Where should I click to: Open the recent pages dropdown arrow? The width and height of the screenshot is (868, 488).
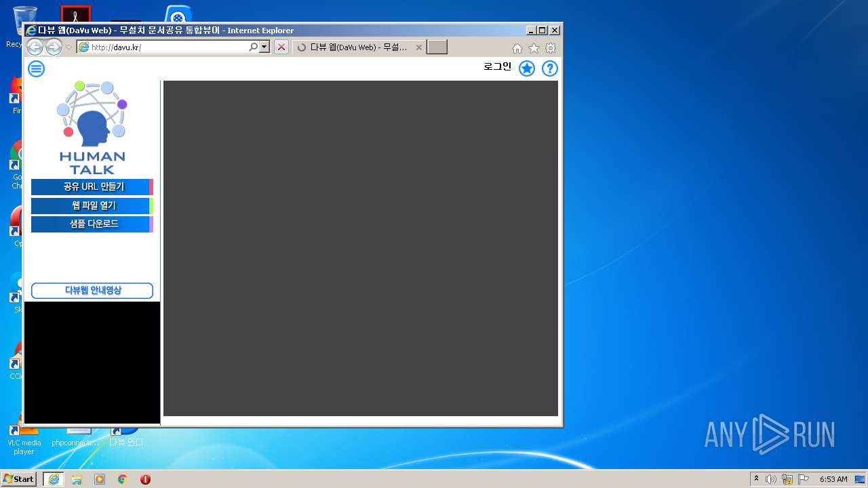point(68,47)
